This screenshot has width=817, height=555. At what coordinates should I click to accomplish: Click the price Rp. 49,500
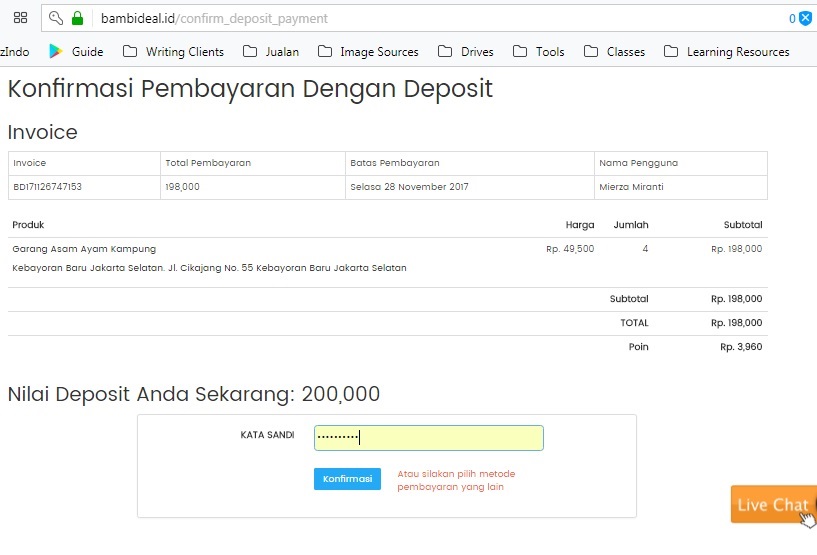point(570,249)
